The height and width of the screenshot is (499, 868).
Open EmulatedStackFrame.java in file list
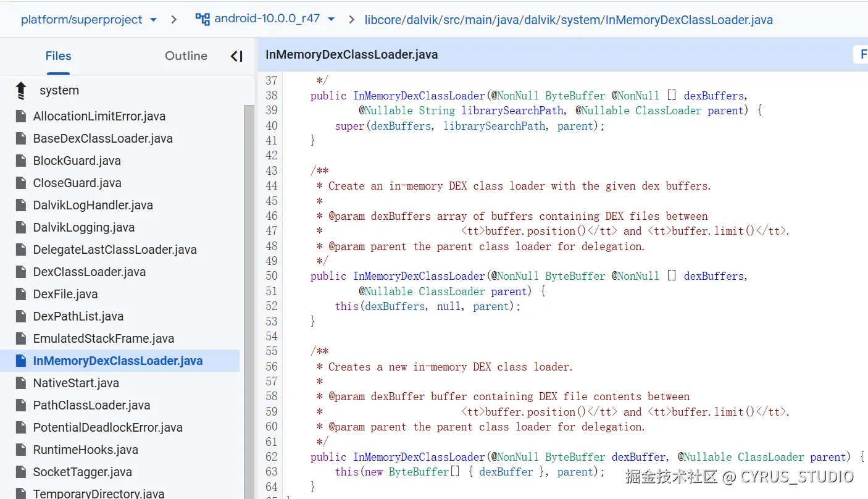pyautogui.click(x=104, y=338)
